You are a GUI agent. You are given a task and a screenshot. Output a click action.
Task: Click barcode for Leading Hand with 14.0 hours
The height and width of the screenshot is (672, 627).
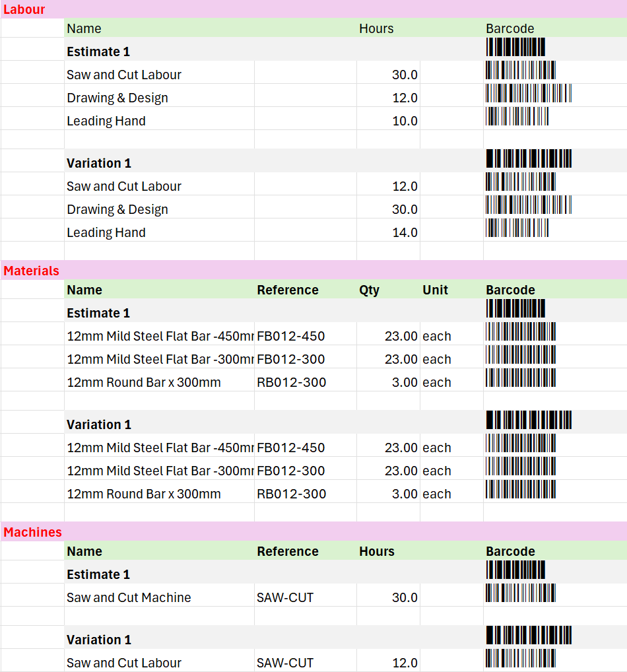click(x=517, y=228)
